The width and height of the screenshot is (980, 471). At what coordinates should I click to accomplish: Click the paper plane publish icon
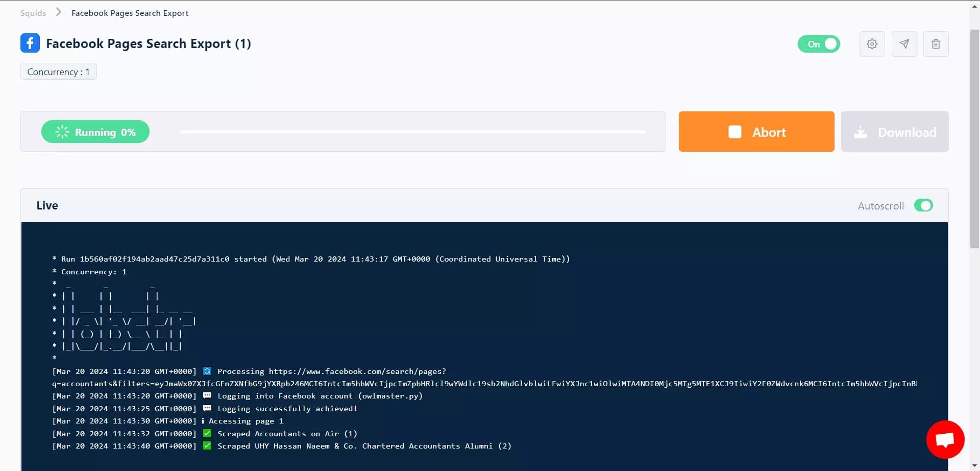tap(904, 44)
